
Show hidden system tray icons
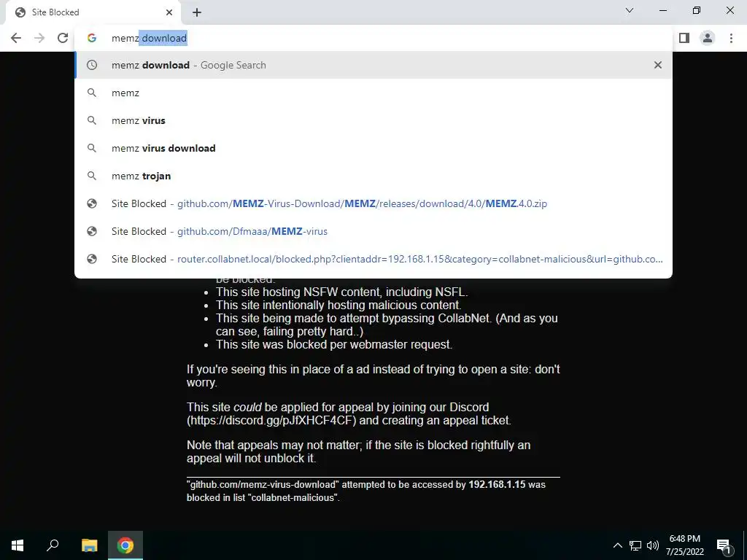coord(617,545)
